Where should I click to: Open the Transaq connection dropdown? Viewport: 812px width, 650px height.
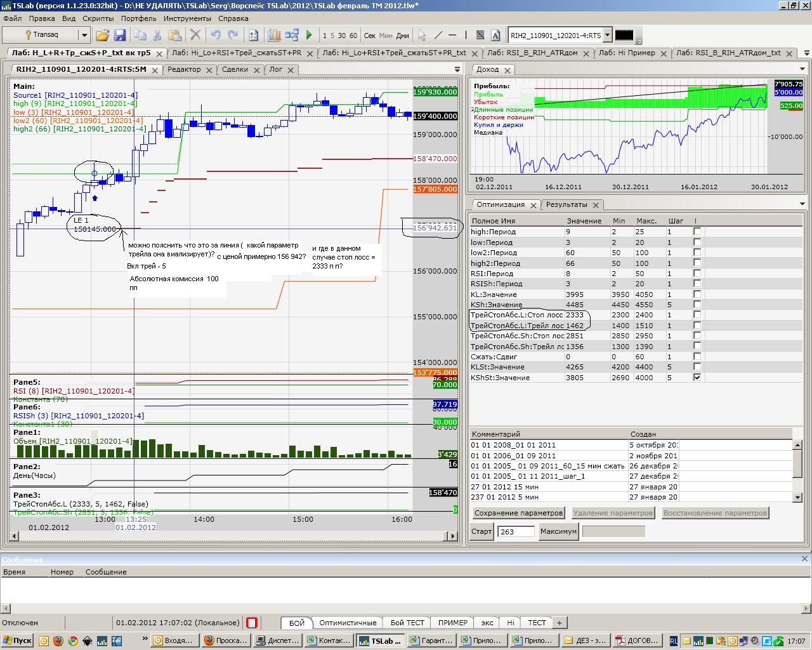[84, 36]
